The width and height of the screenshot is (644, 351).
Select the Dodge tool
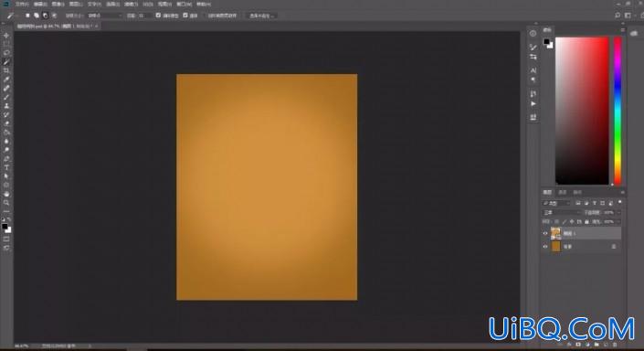(x=6, y=150)
